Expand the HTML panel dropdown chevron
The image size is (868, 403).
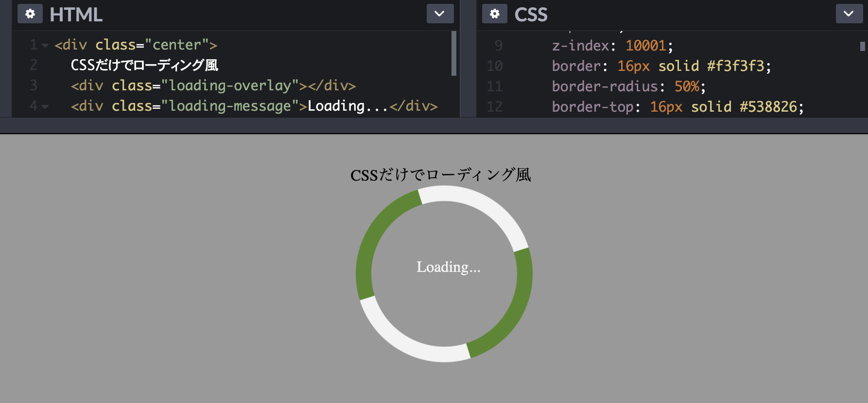tap(440, 14)
